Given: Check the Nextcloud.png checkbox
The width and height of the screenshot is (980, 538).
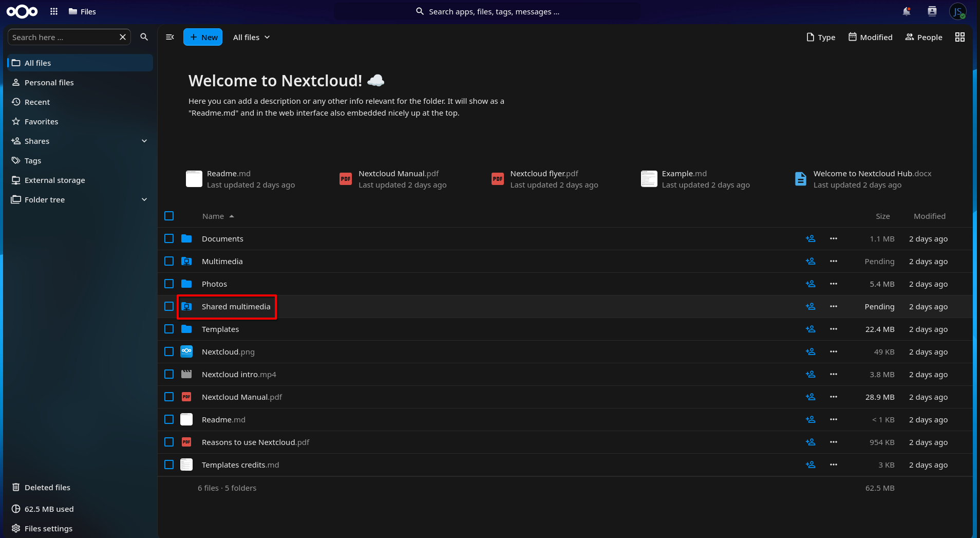Looking at the screenshot, I should pyautogui.click(x=169, y=351).
